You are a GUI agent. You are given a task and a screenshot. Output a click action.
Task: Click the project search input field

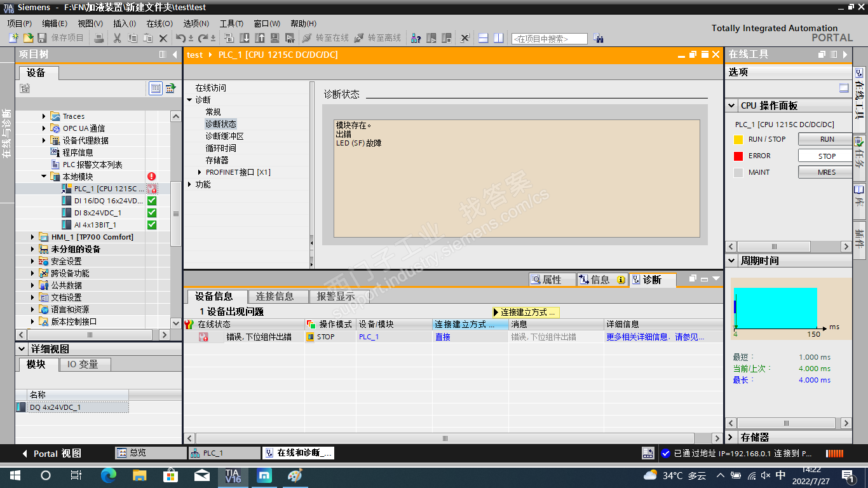coord(550,39)
